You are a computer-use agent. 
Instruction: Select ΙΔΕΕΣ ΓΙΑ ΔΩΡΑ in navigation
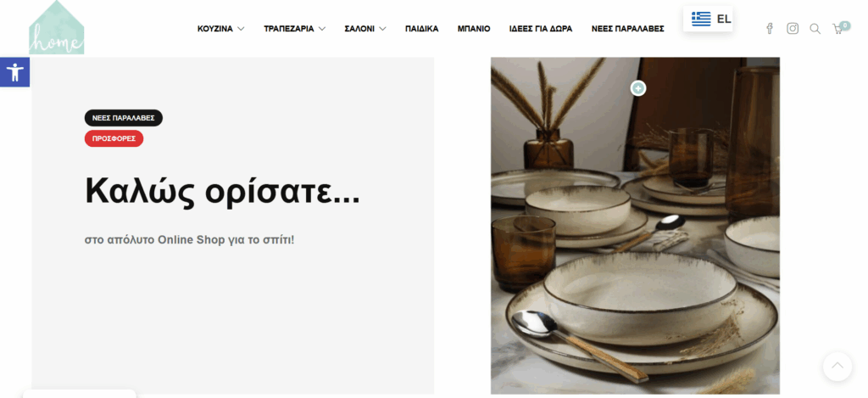(x=540, y=29)
